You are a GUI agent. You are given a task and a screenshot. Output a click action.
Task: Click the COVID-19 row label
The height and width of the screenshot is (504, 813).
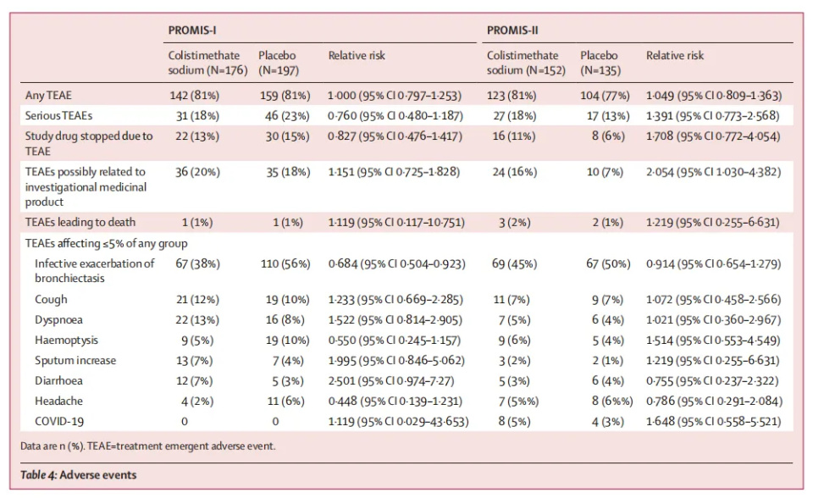(59, 421)
